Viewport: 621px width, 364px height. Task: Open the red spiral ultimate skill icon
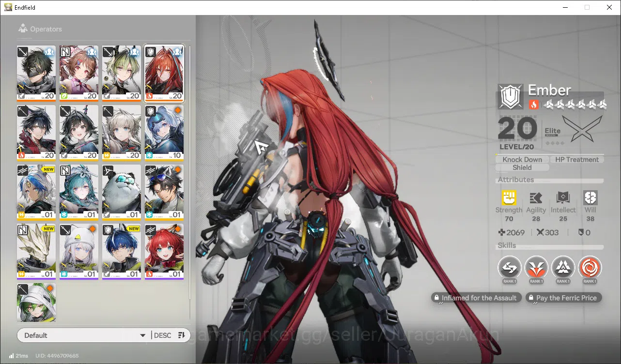point(590,267)
